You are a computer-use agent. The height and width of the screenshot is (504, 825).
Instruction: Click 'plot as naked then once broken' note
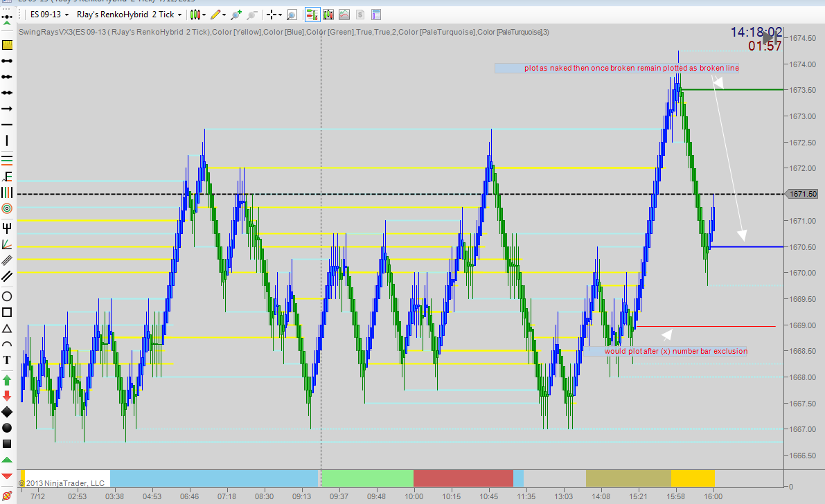click(x=616, y=68)
